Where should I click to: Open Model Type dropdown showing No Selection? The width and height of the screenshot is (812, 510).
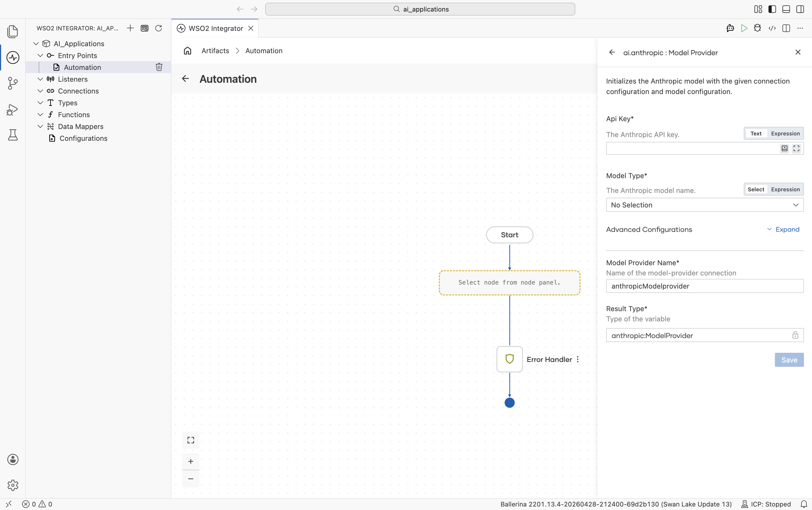click(x=705, y=205)
